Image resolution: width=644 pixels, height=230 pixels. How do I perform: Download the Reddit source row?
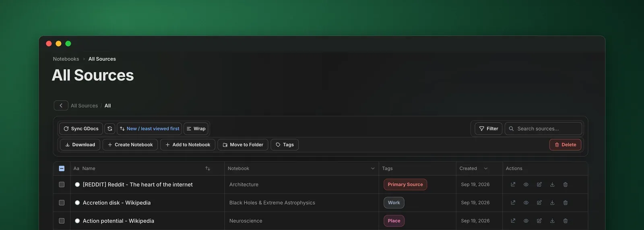click(552, 185)
